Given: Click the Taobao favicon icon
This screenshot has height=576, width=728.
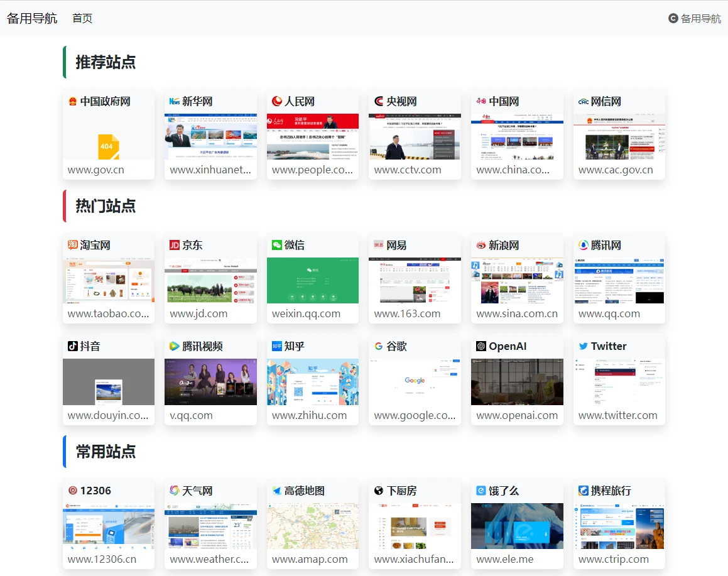Looking at the screenshot, I should tap(73, 245).
